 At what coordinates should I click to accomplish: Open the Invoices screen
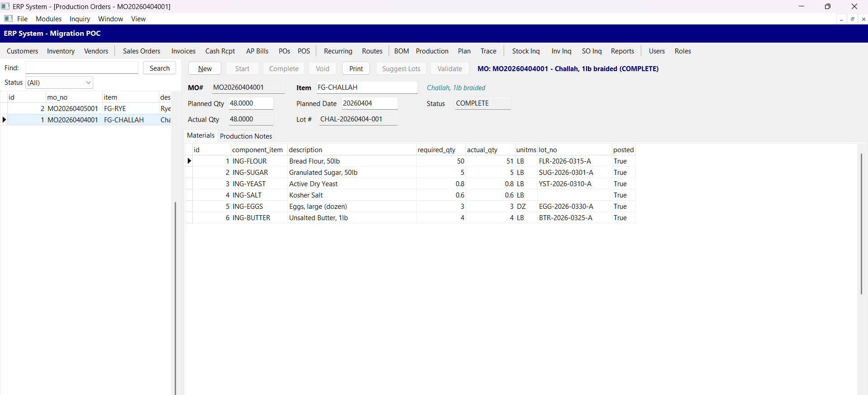tap(183, 51)
